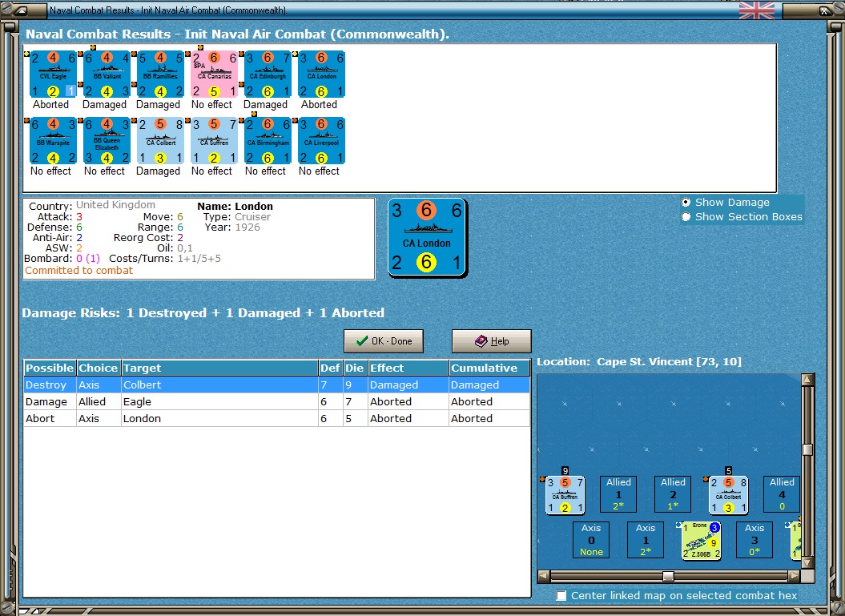Click the Axis 0 None section box
845x616 pixels.
point(591,539)
